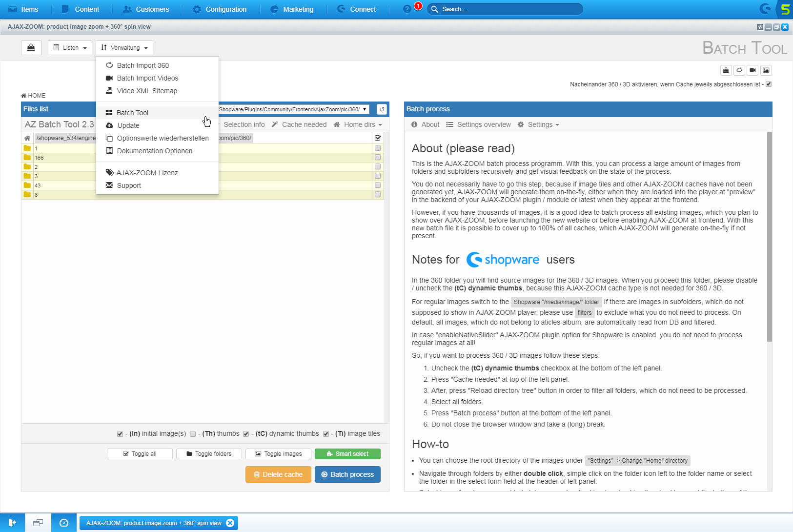The height and width of the screenshot is (532, 793).
Task: Click the reload directory tree button
Action: (382, 109)
